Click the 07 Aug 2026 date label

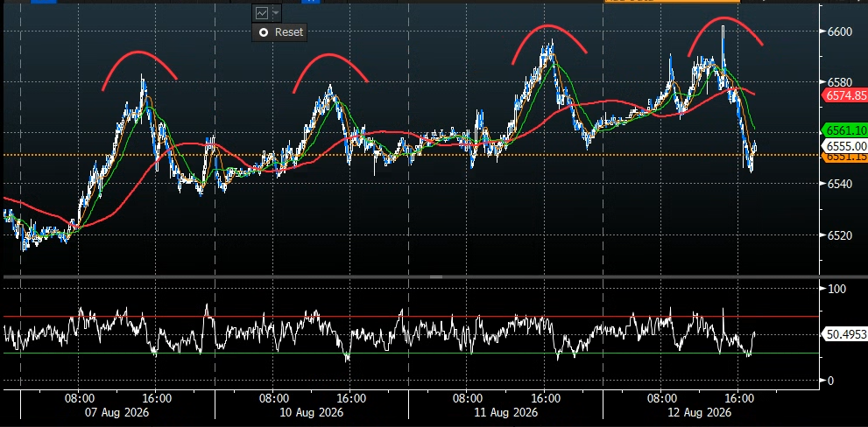click(117, 413)
